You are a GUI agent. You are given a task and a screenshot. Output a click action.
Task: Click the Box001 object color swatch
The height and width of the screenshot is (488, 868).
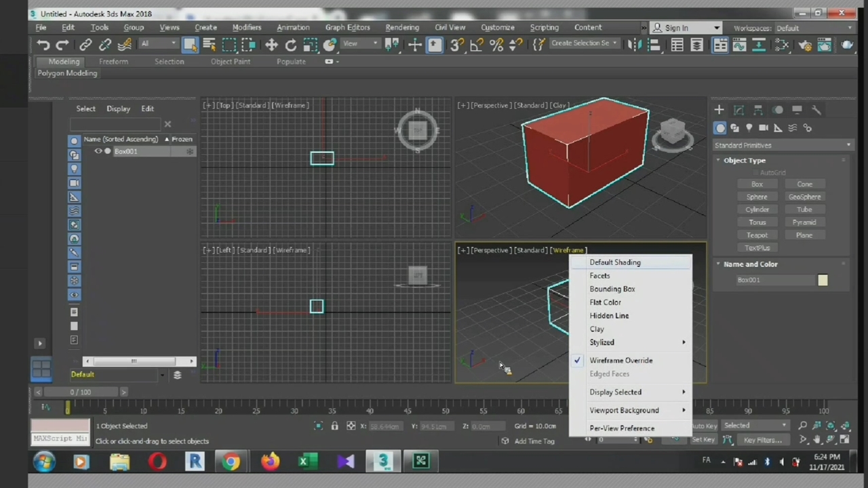823,280
